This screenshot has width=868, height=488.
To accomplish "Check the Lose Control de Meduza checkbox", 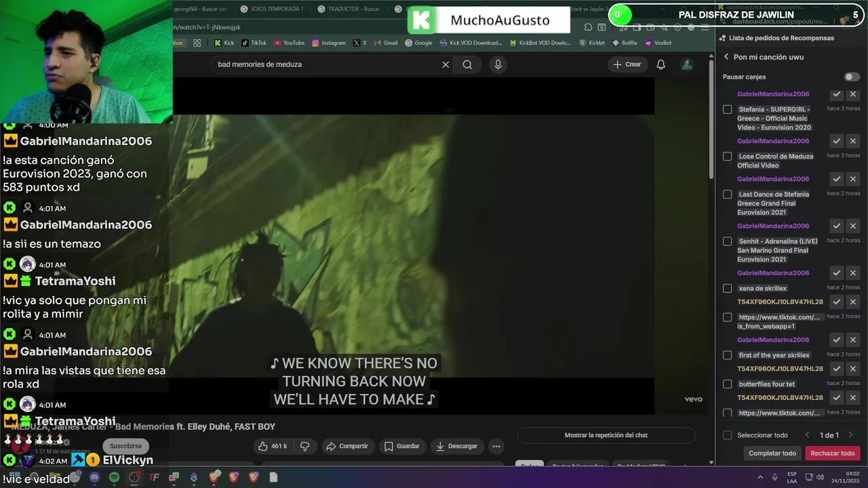I will (x=727, y=156).
